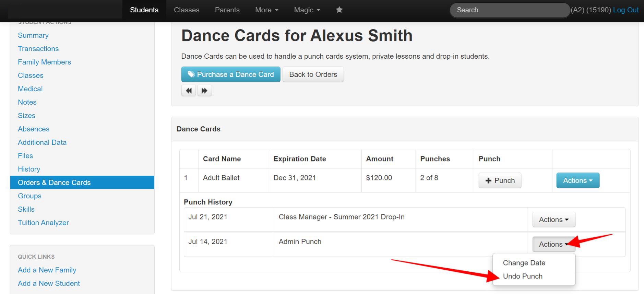Click the Back to Orders button

pos(313,74)
